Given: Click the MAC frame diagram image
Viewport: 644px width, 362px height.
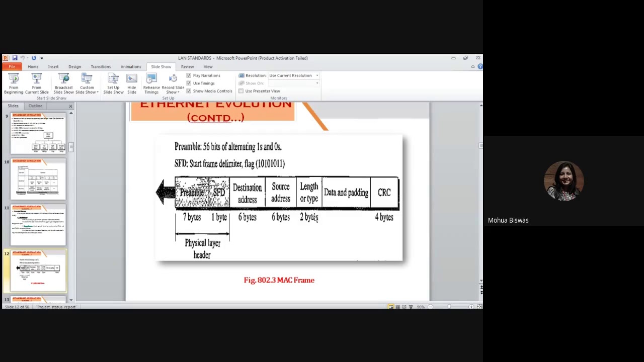Looking at the screenshot, I should 279,198.
